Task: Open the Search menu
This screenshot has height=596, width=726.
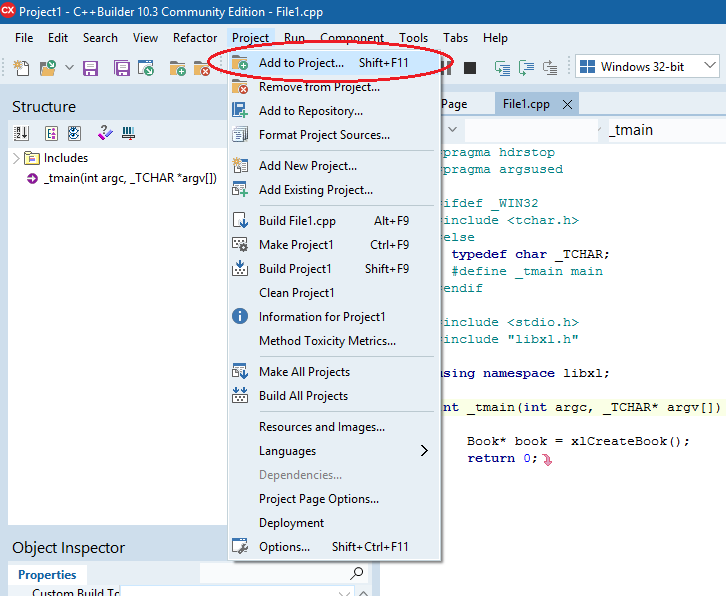Action: tap(100, 38)
